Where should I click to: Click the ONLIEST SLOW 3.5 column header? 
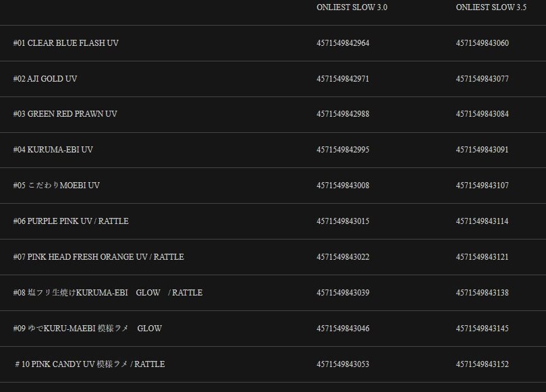491,7
